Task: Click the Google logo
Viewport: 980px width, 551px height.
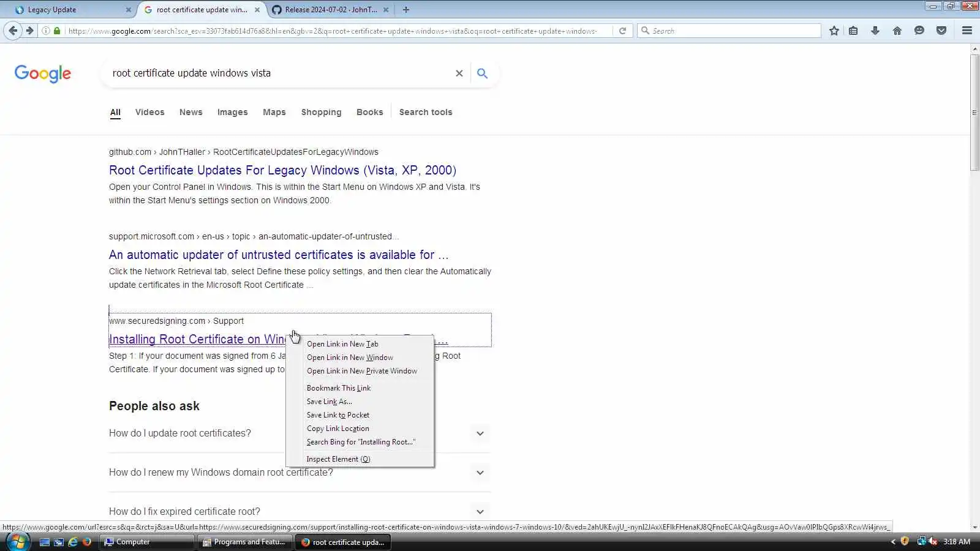Action: tap(43, 73)
